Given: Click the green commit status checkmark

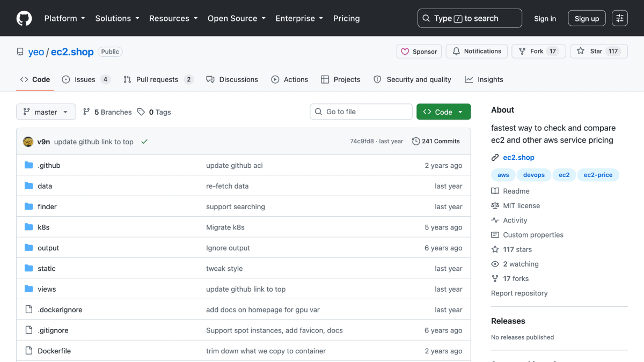Looking at the screenshot, I should 144,142.
